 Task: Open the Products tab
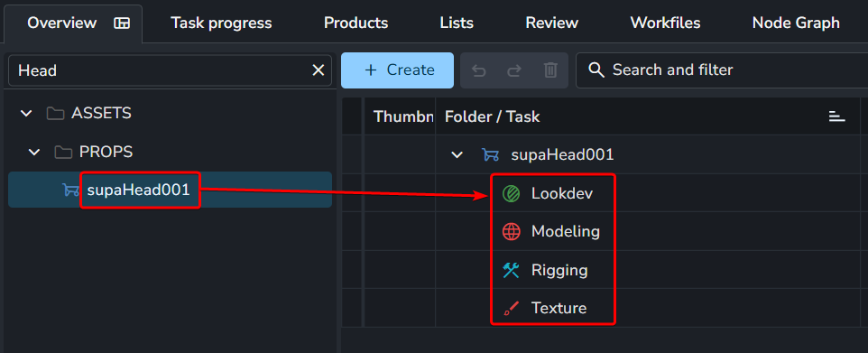356,23
